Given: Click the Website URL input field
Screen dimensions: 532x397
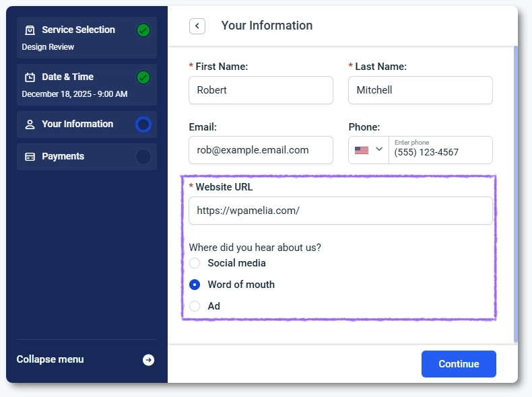Looking at the screenshot, I should coord(340,211).
